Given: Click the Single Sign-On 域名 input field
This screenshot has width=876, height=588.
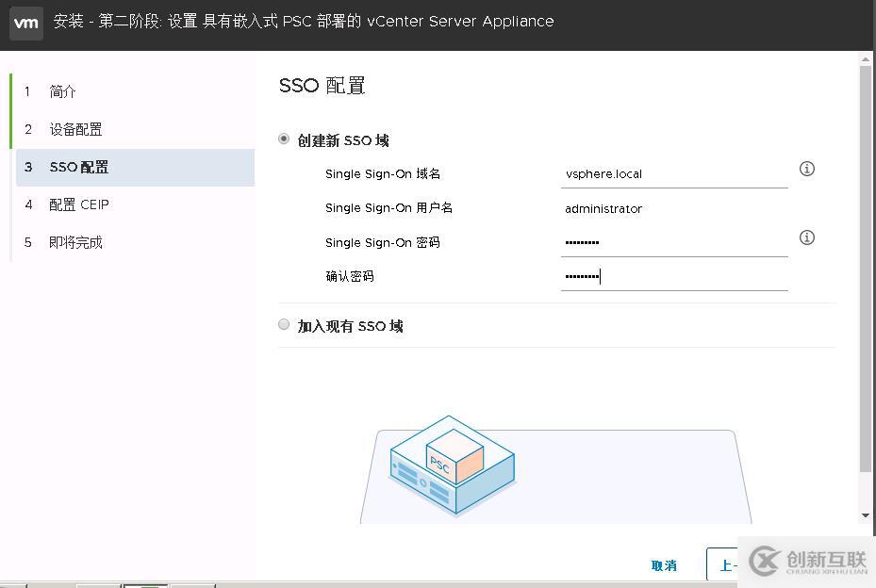Looking at the screenshot, I should pos(674,173).
